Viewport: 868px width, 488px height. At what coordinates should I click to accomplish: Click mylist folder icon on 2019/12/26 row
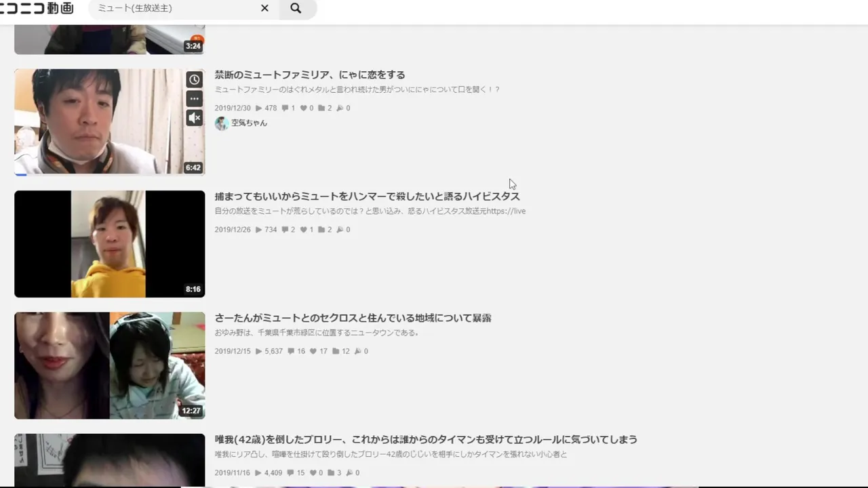point(321,230)
